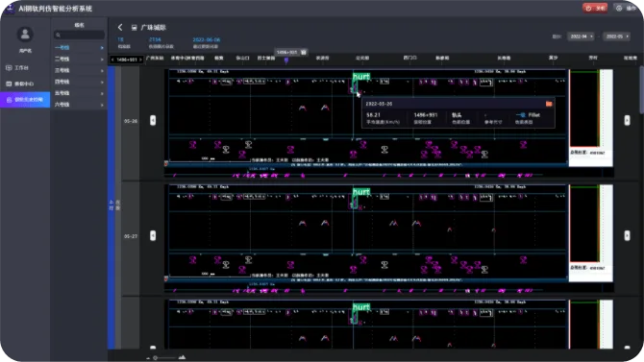This screenshot has width=644, height=362.
Task: Click the purple position marker on station timeline
Action: [x=286, y=60]
